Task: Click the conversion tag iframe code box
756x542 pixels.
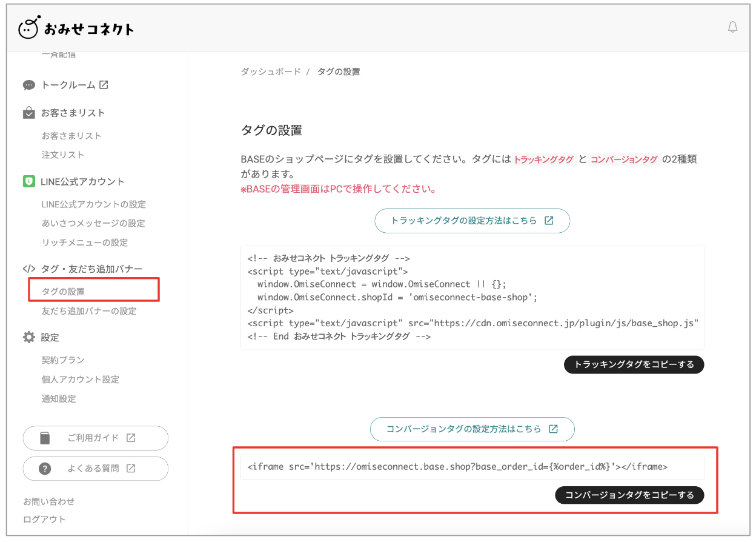Action: (x=472, y=467)
